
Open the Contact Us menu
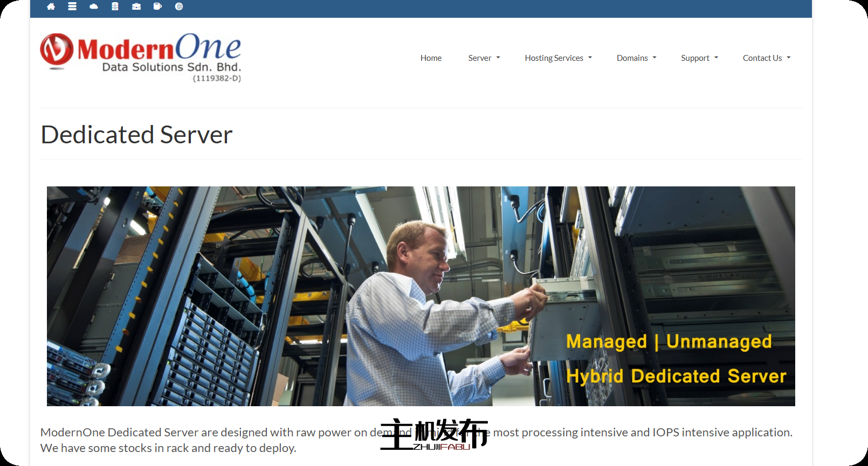coord(762,58)
